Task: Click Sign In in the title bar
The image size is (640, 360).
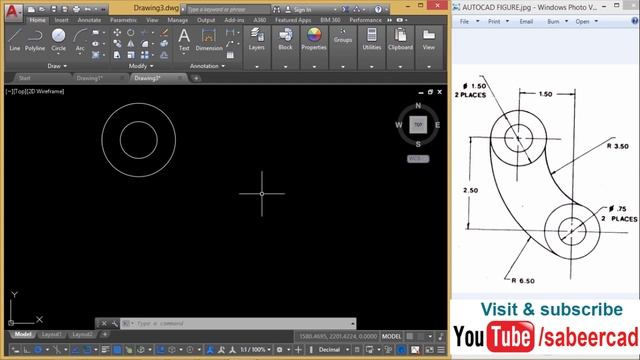Action: [302, 9]
